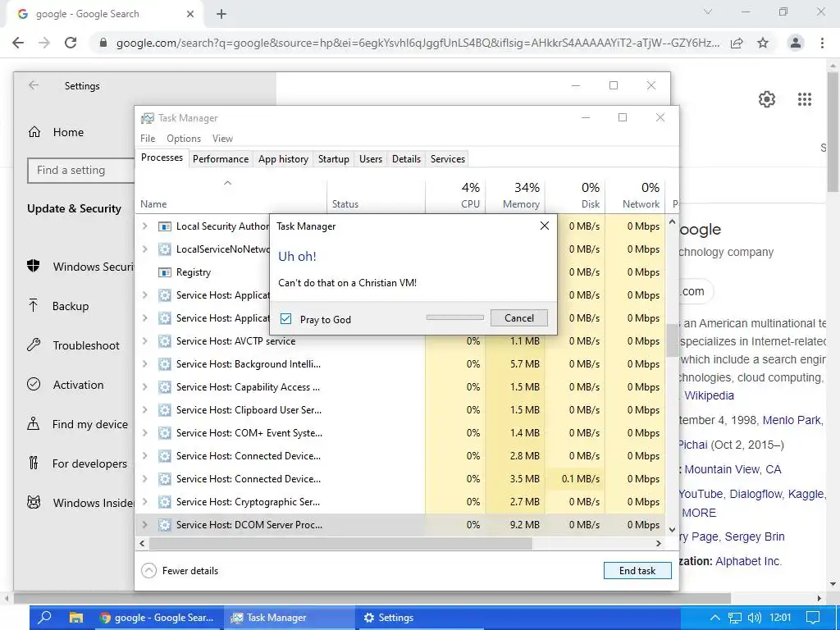Open File Explorer from the taskbar
The width and height of the screenshot is (840, 630).
pos(75,618)
